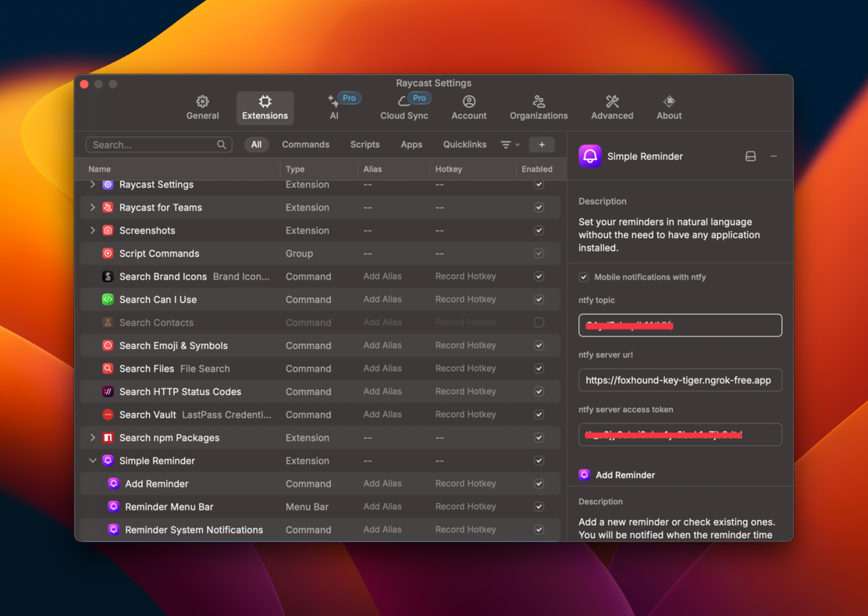This screenshot has width=868, height=616.
Task: Disable the Screenshots extension checkbox
Action: pos(539,230)
